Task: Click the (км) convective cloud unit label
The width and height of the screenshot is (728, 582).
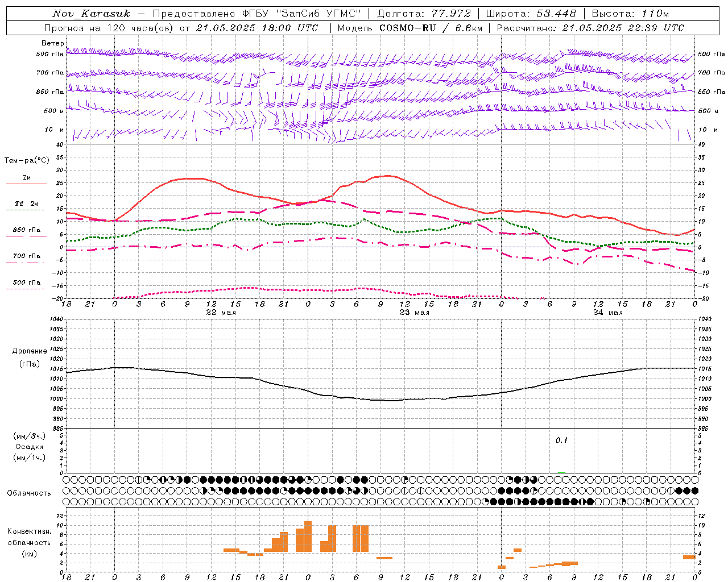Action: (x=30, y=554)
